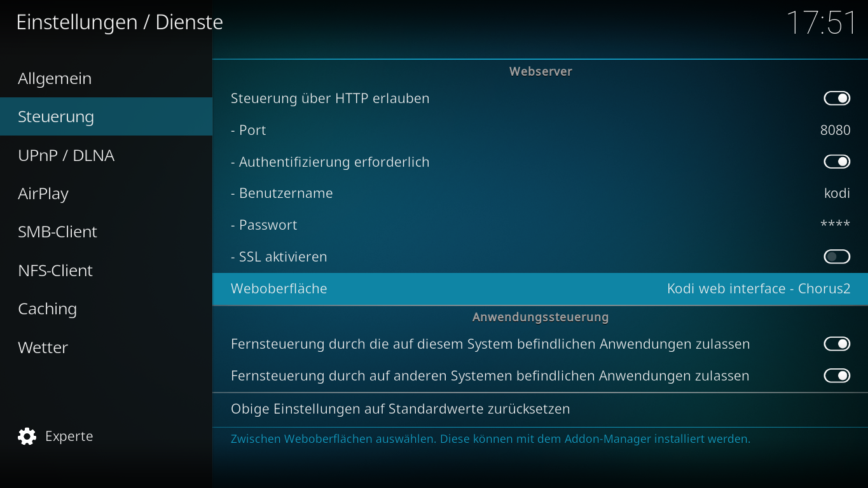The height and width of the screenshot is (488, 868).
Task: Disable Authentifizierung erforderlich switch
Action: coord(837,162)
